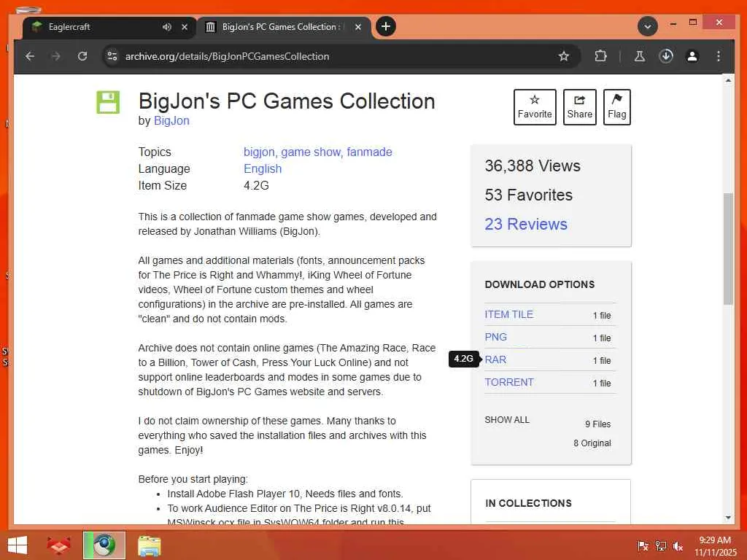Download the ITEM TILE file

click(508, 315)
